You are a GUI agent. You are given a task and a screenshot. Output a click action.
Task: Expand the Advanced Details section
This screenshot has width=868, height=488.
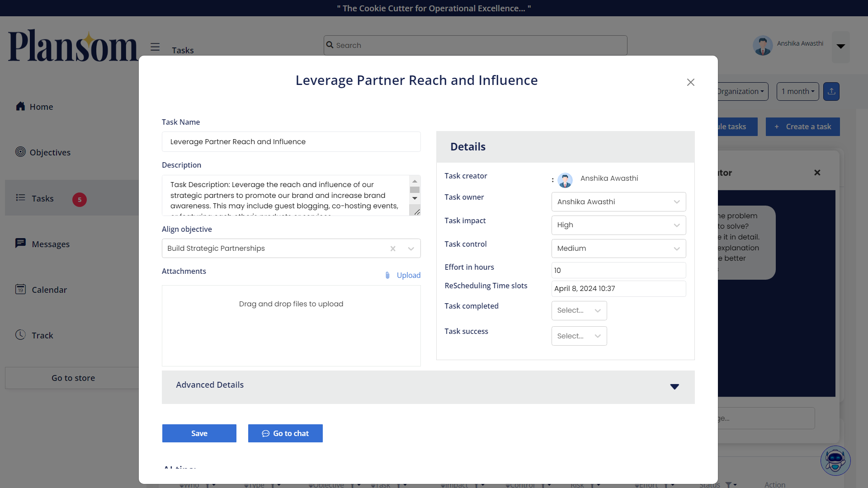point(674,387)
